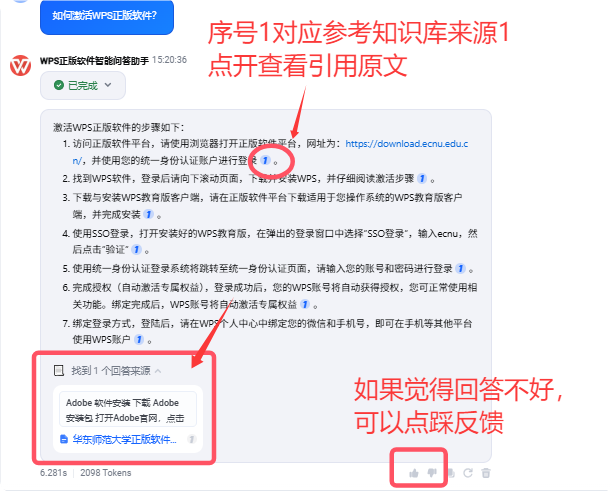Give the answer a thumbs down
This screenshot has height=492, width=612.
(x=432, y=473)
